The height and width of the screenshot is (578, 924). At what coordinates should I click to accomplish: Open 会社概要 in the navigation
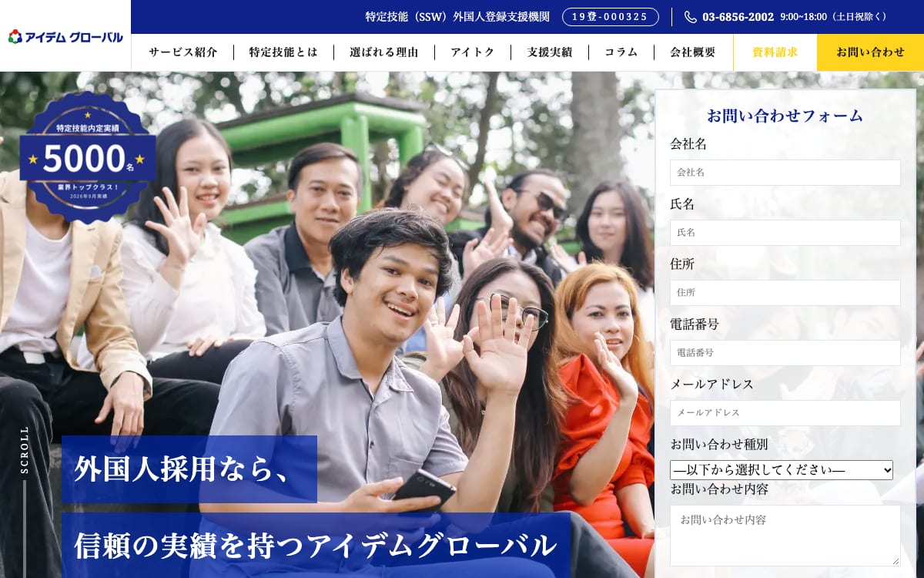coord(693,52)
